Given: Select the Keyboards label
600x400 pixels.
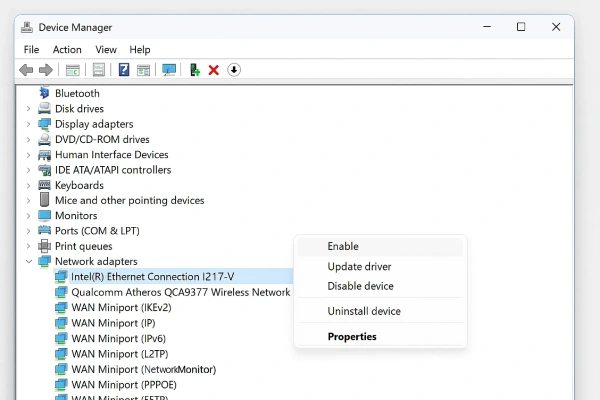Looking at the screenshot, I should pos(79,185).
